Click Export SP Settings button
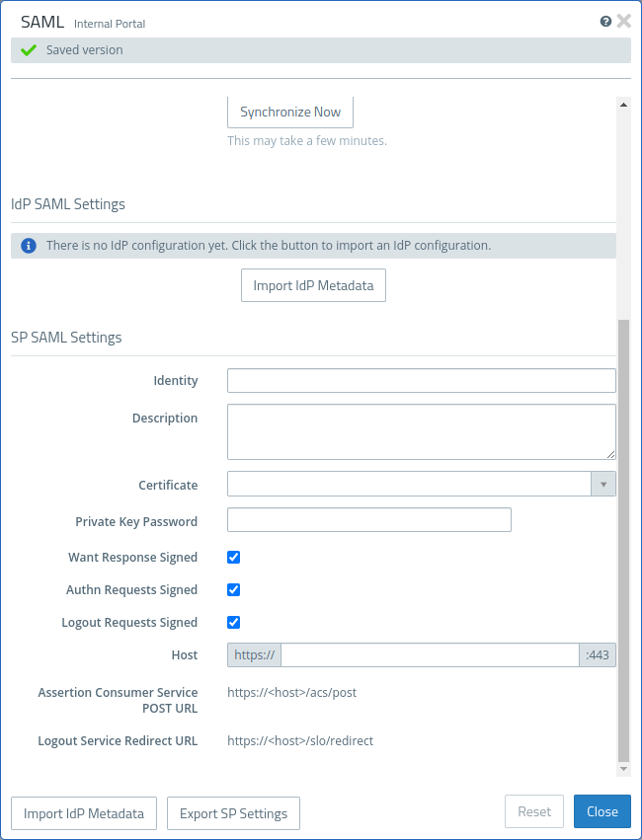642x840 pixels. [233, 813]
